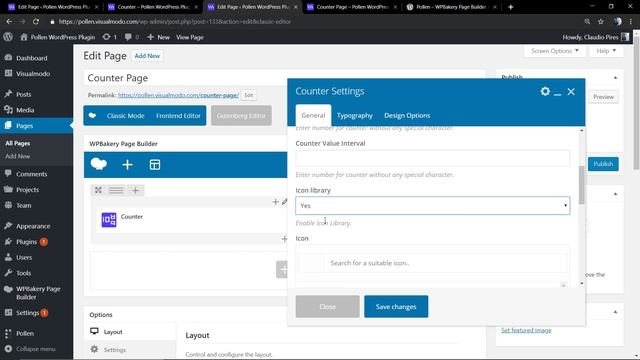Screen dimensions: 640x360
Task: Switch to the Typography tab
Action: coord(355,116)
